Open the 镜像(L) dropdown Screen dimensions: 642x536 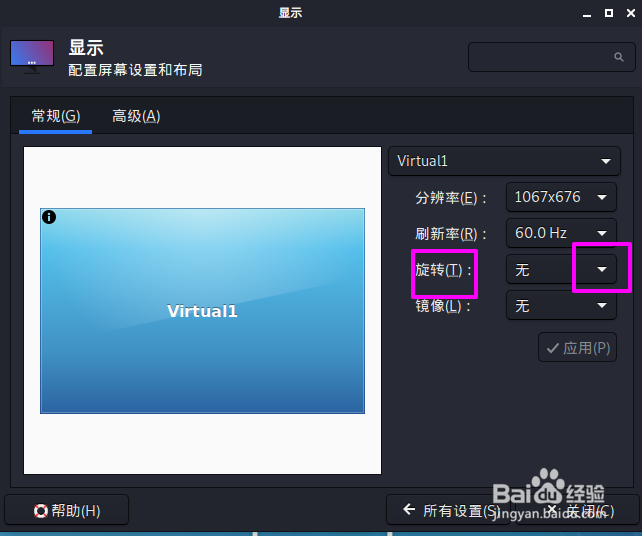coord(561,305)
